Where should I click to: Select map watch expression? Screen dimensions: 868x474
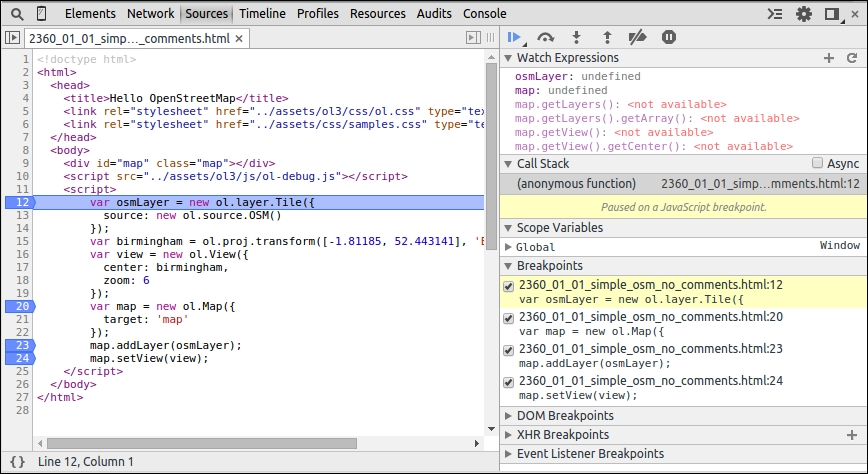pyautogui.click(x=561, y=90)
